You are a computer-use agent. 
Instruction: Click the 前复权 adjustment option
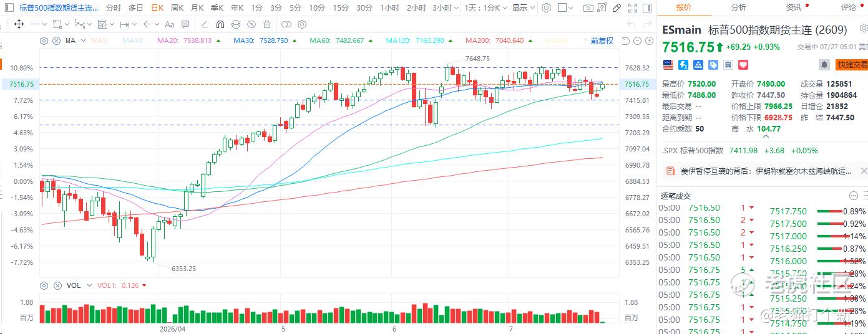[x=602, y=41]
